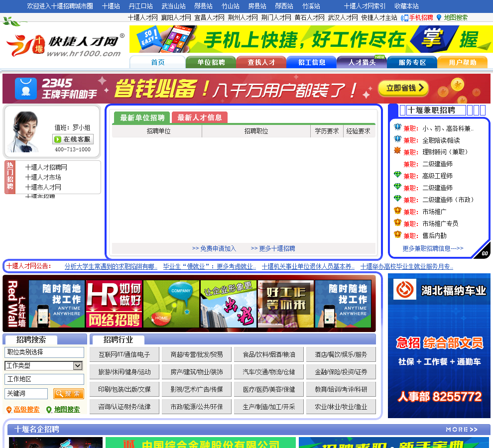493x448 pixels.
Task: Open the 让企业形象更出彩 ad thumbnail
Action: click(x=229, y=304)
